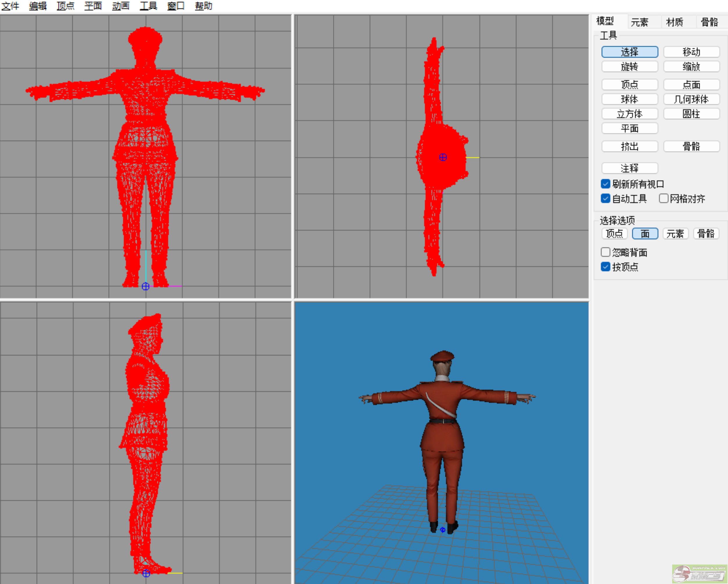728x584 pixels.
Task: Select the 移动 (Move) tool button
Action: [691, 52]
